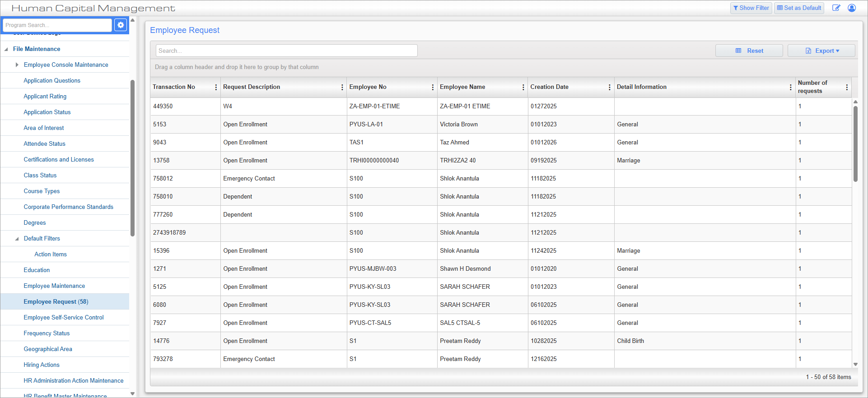Collapse the Default Filters node
The height and width of the screenshot is (398, 868).
coord(17,239)
